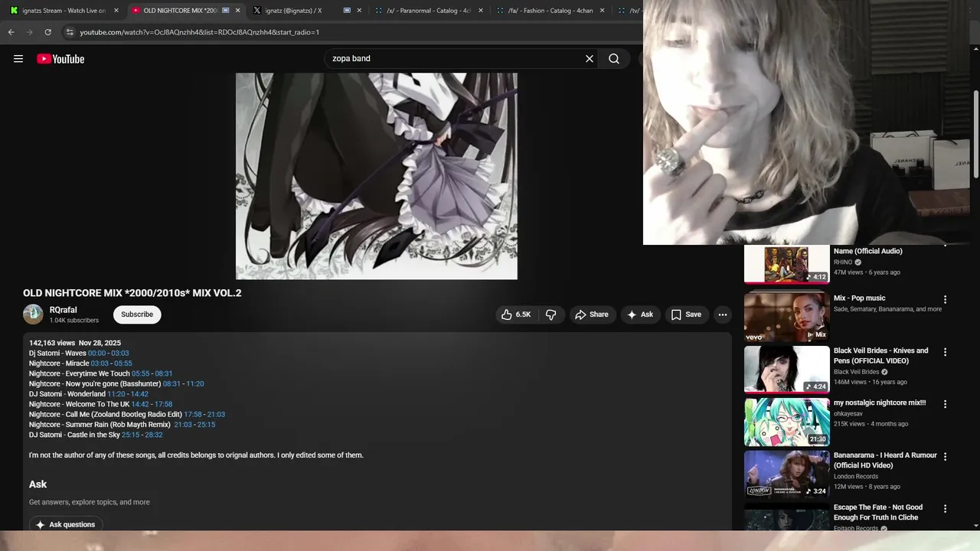Open Escape The Fate video title
This screenshot has width=980, height=551.
coord(878,512)
